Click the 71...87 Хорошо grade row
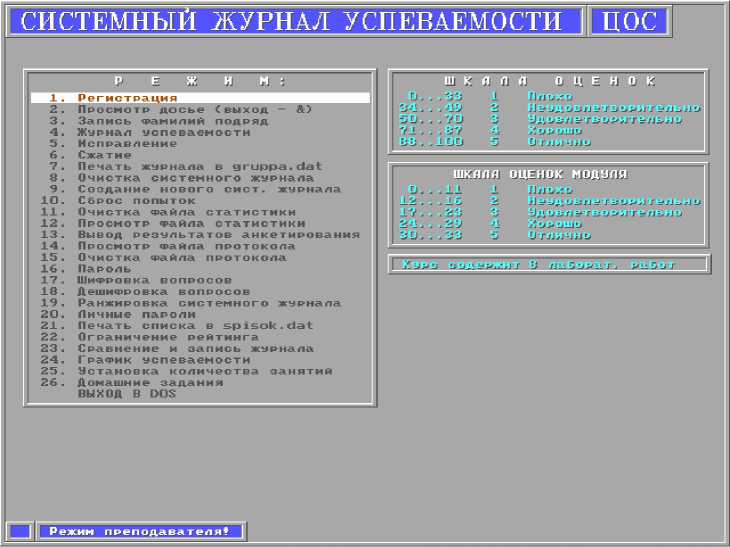Viewport: 730px width, 547px height. 490,130
